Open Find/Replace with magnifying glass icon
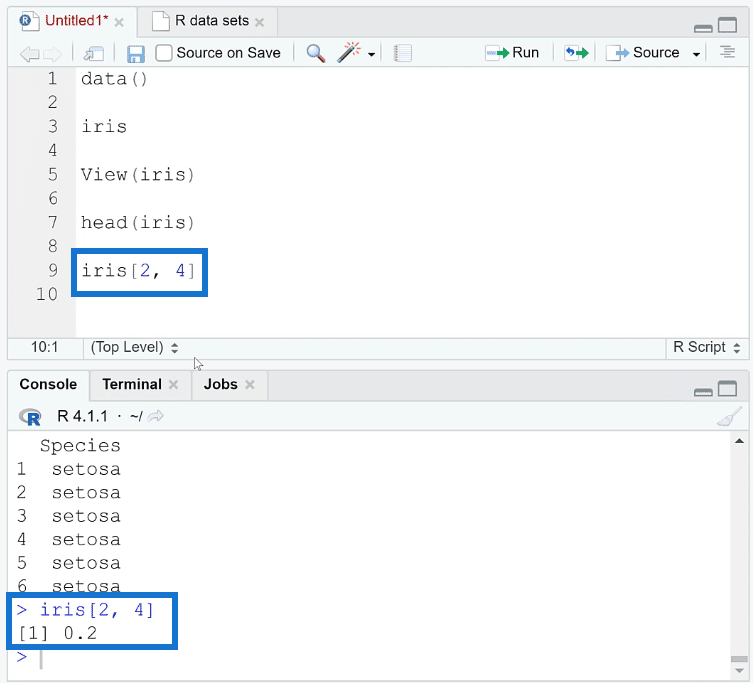 pyautogui.click(x=316, y=53)
